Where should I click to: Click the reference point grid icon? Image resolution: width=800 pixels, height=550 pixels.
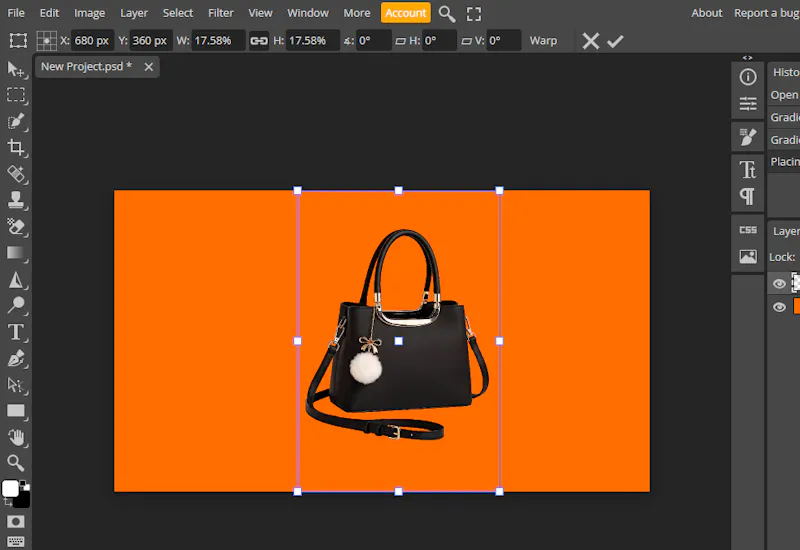pos(46,41)
